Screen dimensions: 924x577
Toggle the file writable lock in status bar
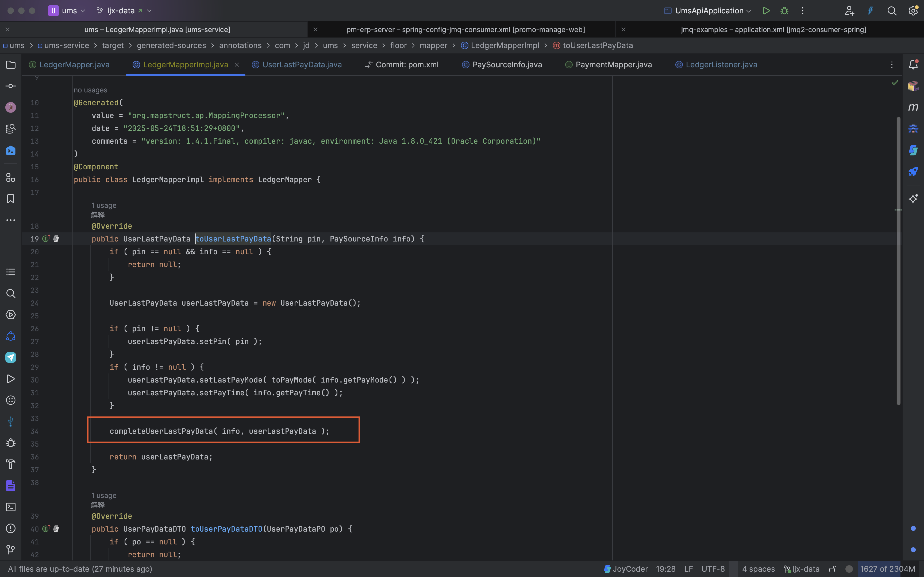point(832,569)
